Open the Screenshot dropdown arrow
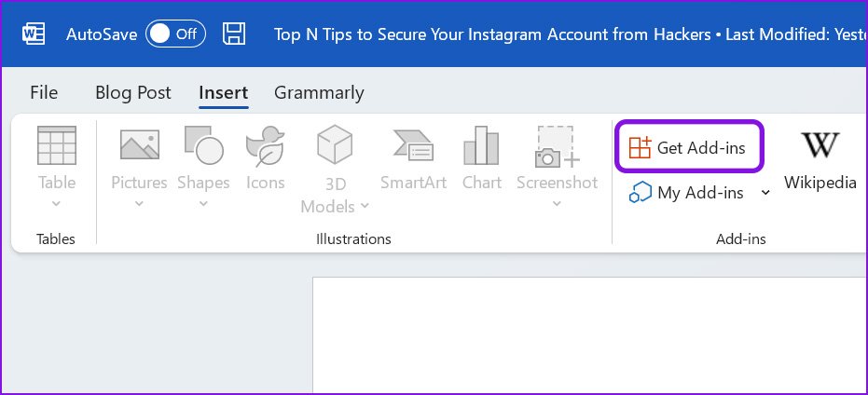 (557, 204)
